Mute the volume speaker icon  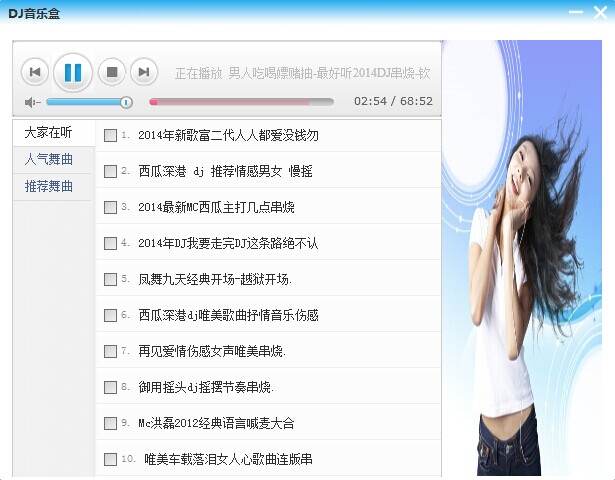(31, 102)
